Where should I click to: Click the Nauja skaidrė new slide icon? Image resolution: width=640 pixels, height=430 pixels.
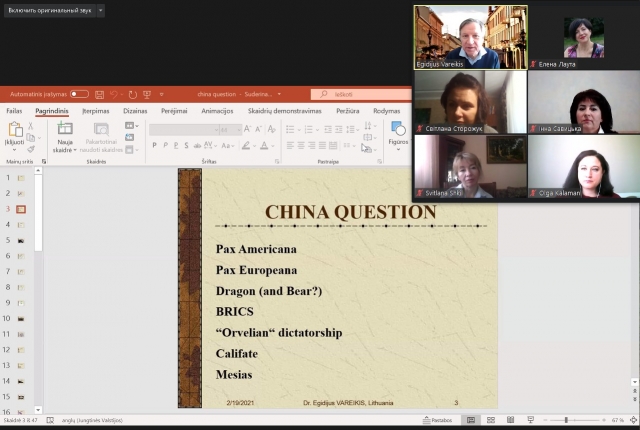(x=65, y=129)
